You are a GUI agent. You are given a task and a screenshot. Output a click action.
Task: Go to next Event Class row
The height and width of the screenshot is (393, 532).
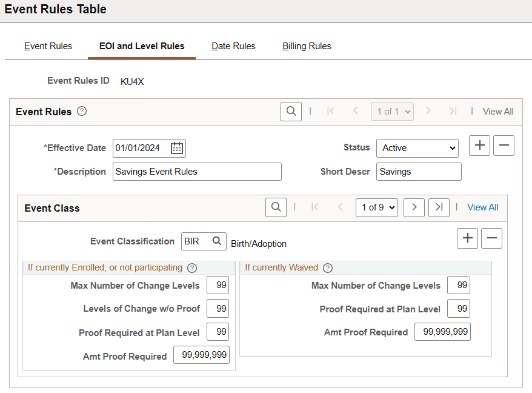(x=414, y=207)
